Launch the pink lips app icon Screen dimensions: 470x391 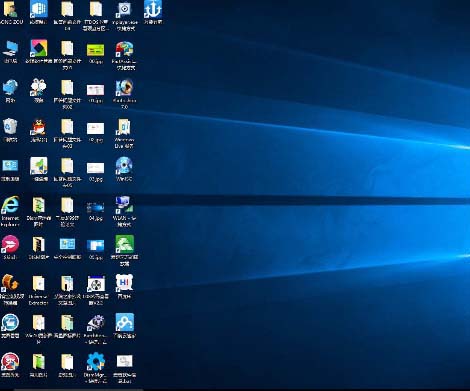(10, 244)
